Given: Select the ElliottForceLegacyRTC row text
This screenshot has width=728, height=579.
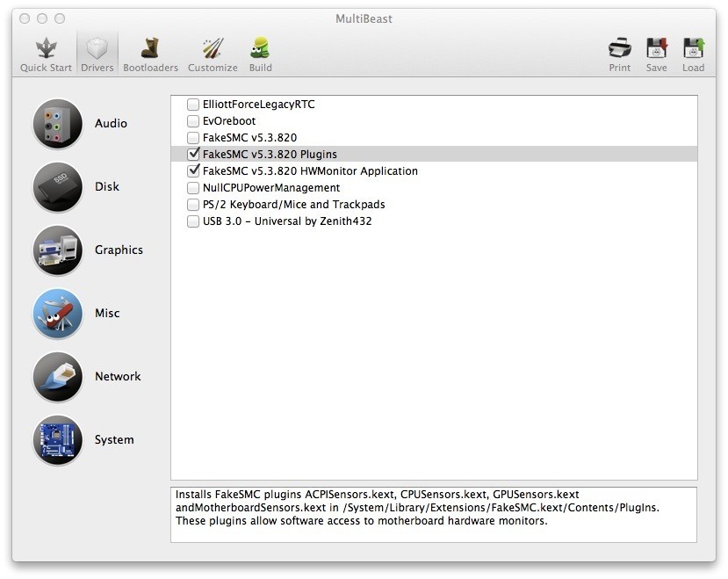Looking at the screenshot, I should point(258,104).
